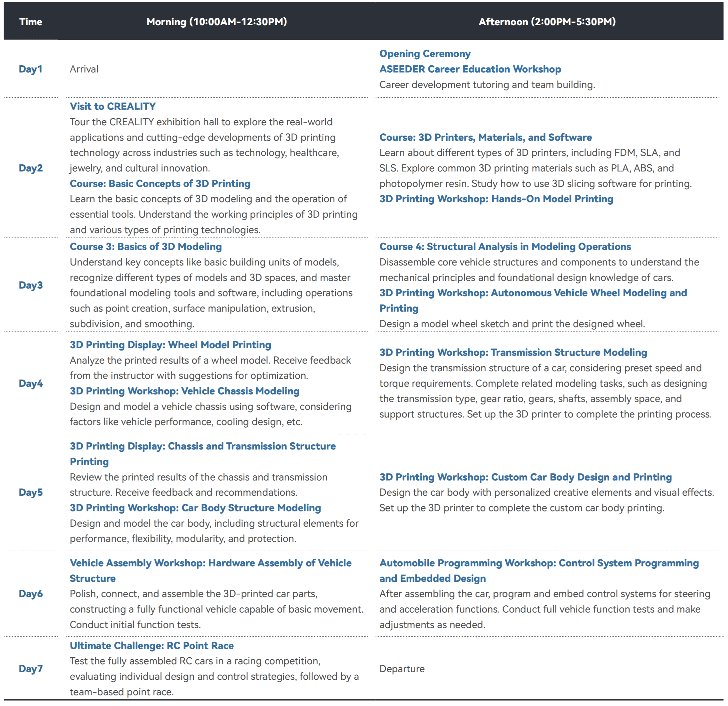Screen dimensions: 728x706
Task: Open Vehicle Assembly Workshop heading
Action: [x=210, y=563]
